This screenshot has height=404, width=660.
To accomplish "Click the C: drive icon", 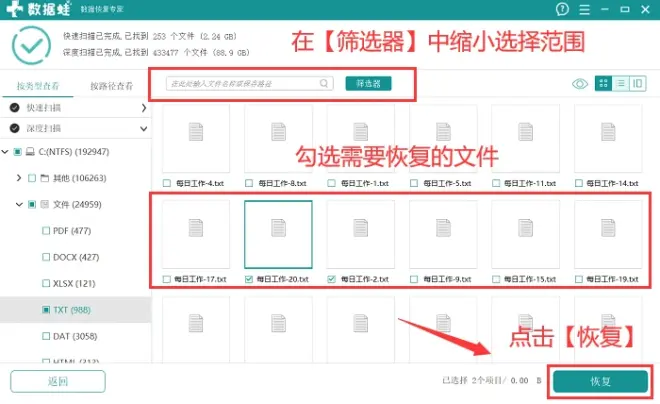I will (30, 152).
